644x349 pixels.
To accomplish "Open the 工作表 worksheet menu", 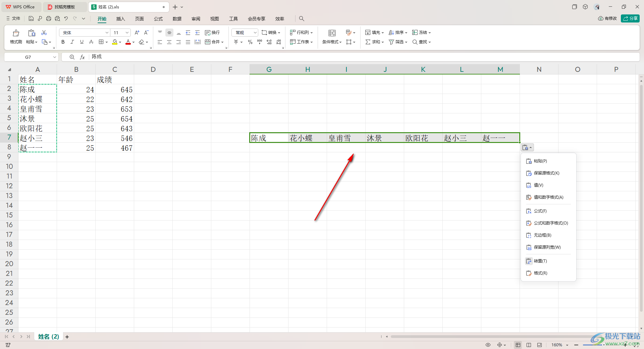I will [301, 42].
